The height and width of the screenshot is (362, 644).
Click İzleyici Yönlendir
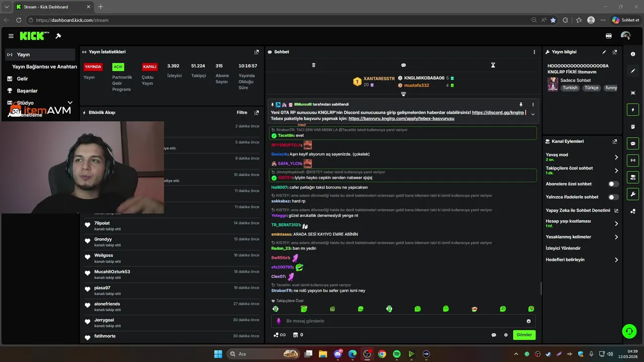563,248
